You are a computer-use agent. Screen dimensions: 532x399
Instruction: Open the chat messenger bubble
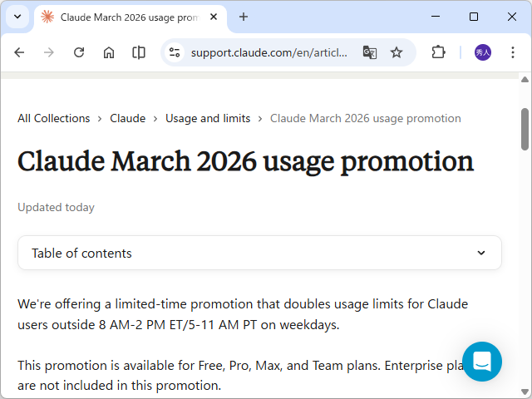point(482,362)
